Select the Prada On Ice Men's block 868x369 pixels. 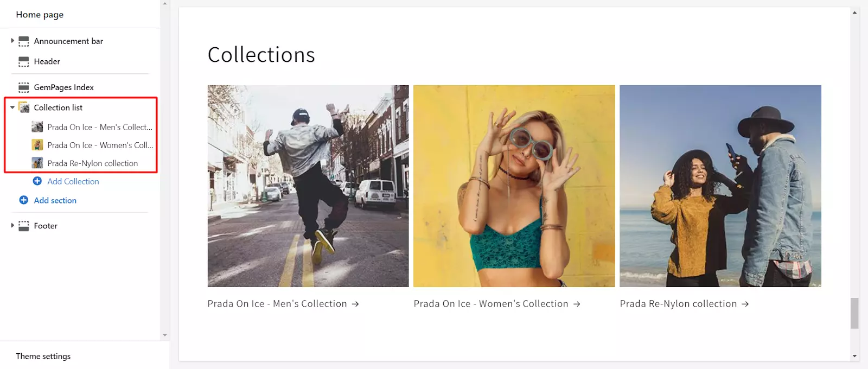tap(99, 127)
